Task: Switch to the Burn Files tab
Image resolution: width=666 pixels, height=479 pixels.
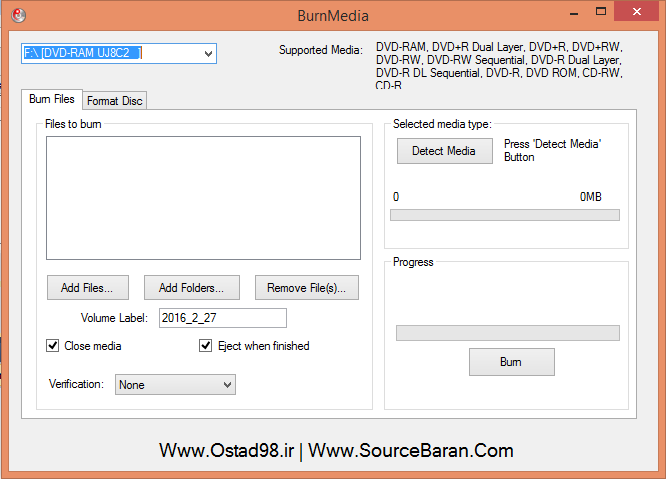Action: click(x=51, y=99)
